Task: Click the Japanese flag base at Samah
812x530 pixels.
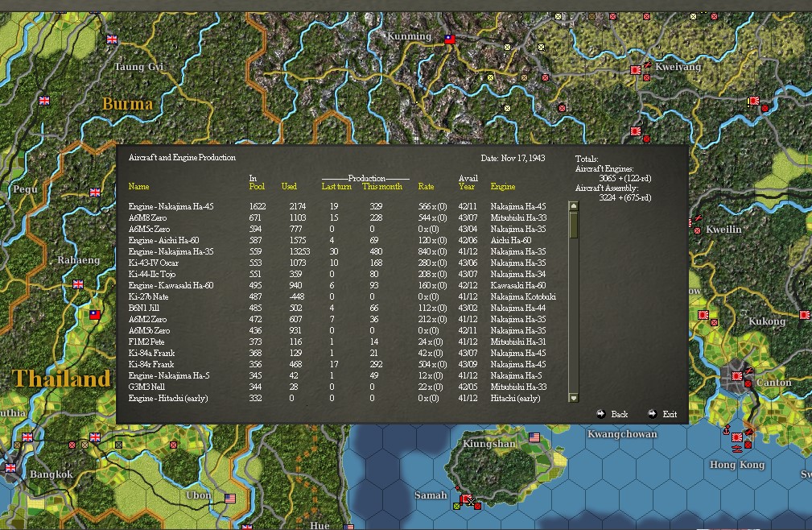Action: tap(466, 499)
